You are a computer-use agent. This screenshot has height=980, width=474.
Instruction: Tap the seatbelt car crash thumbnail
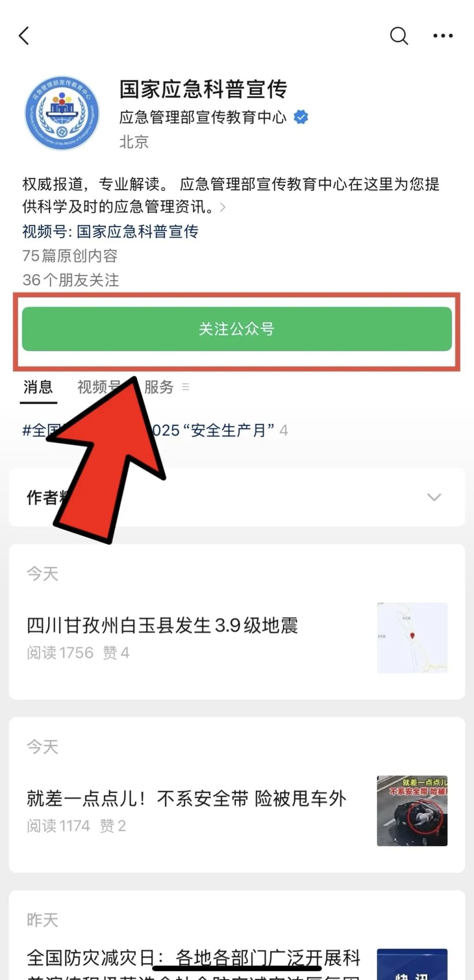pyautogui.click(x=412, y=811)
